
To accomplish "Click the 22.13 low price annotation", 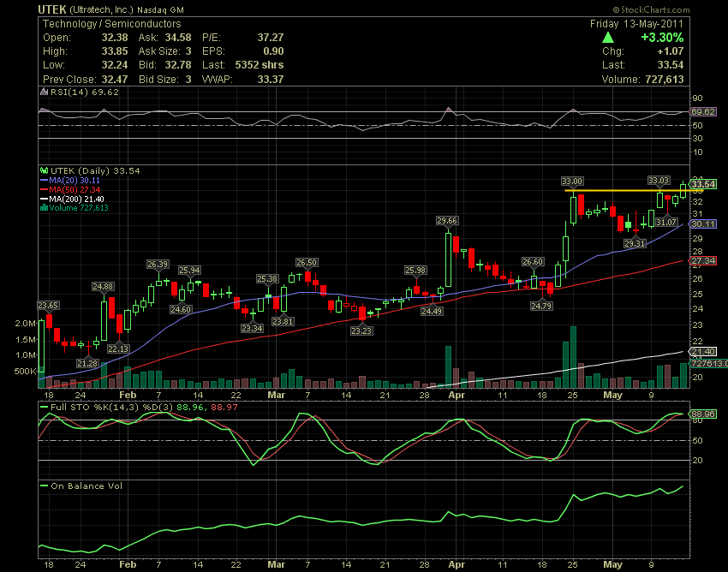I will pyautogui.click(x=118, y=349).
